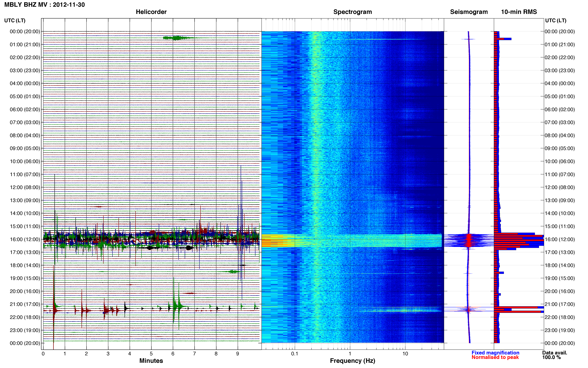Pick 22:00 (18:00) on the Helicorder time axis
The image size is (588, 368).
(25, 317)
